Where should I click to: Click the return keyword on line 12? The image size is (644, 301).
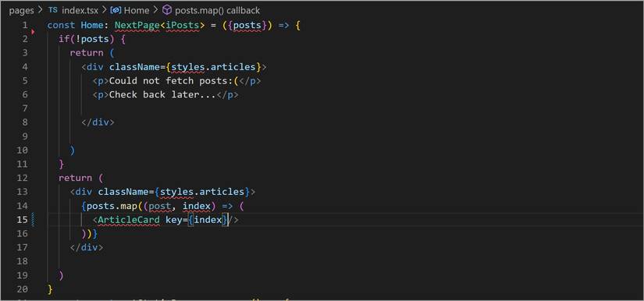[75, 178]
